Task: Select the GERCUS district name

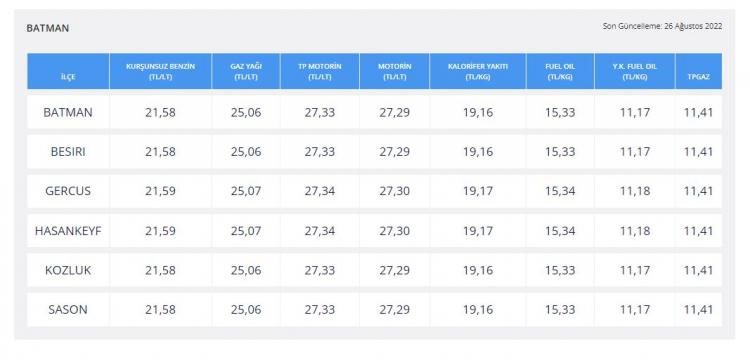Action: (68, 191)
